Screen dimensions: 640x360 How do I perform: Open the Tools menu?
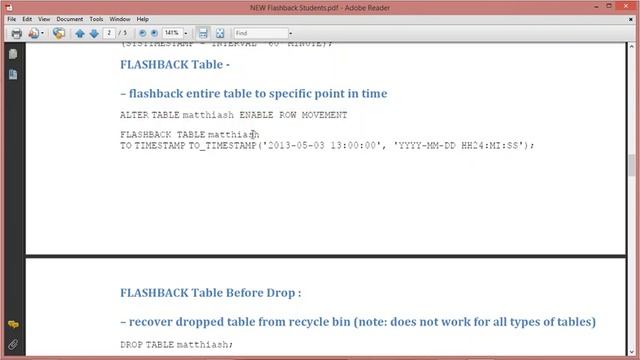click(96, 19)
